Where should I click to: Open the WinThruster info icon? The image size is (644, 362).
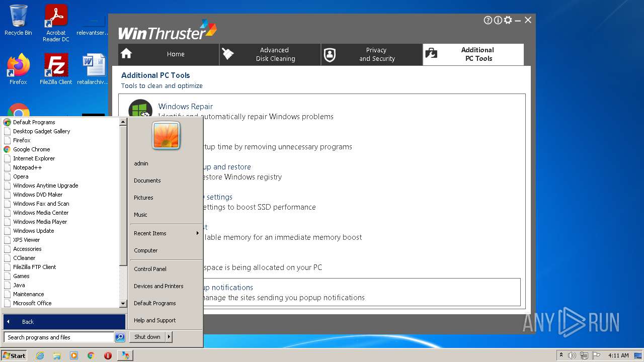498,20
